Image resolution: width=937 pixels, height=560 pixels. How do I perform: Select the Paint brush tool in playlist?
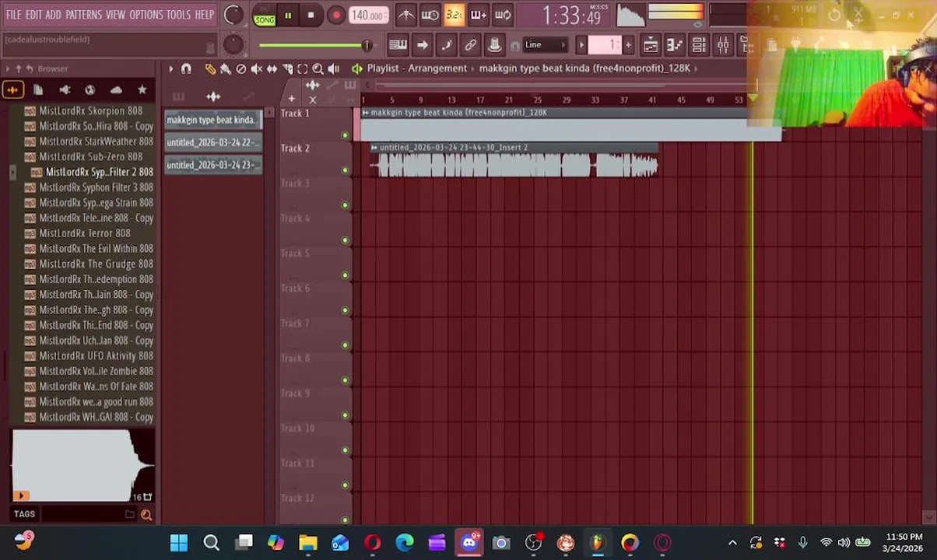(x=226, y=69)
